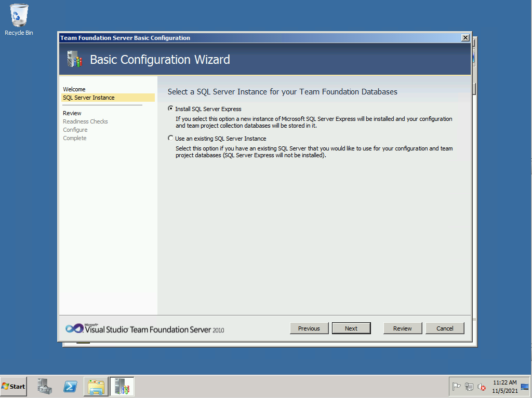Select Readiness Checks step in sidebar

(85, 121)
